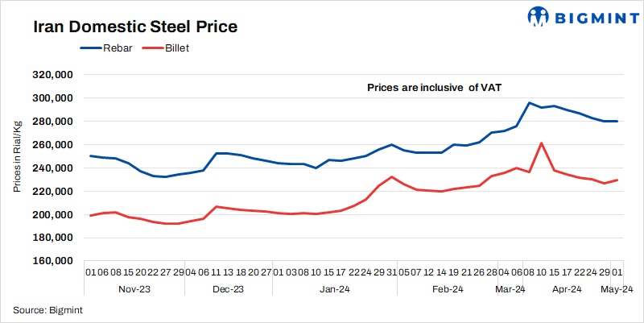Click the red Billet legend line marker
The image size is (644, 323).
pyautogui.click(x=152, y=49)
